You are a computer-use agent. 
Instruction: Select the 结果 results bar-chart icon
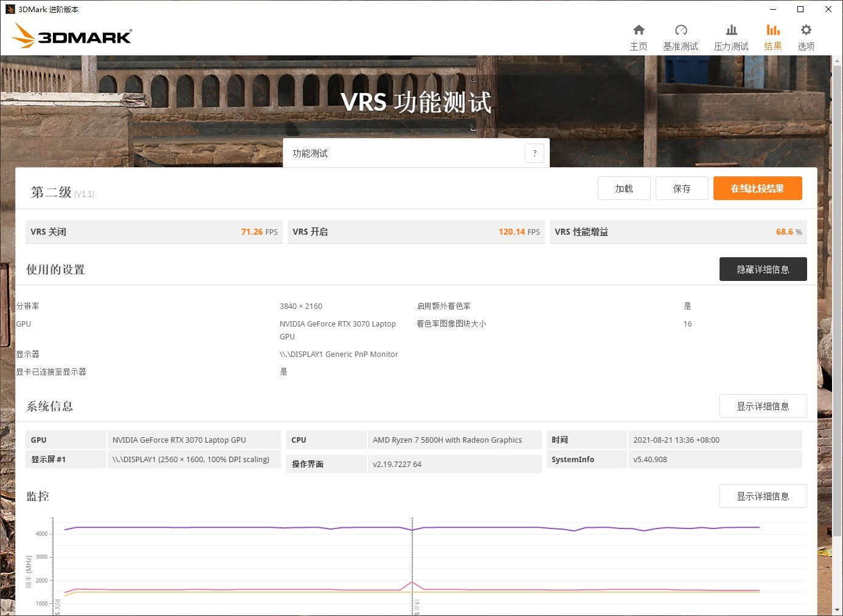click(773, 30)
